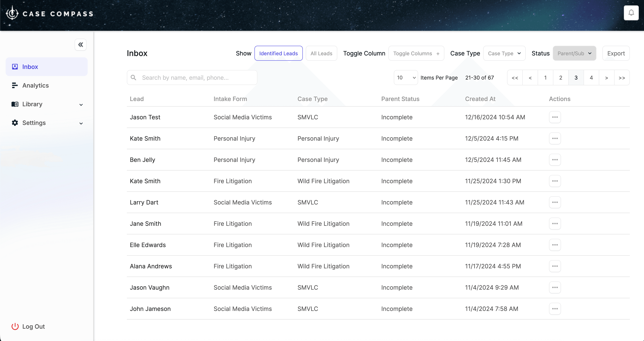Viewport: 644px width, 341px height.
Task: Keep Identified Leads view selected
Action: (x=278, y=53)
